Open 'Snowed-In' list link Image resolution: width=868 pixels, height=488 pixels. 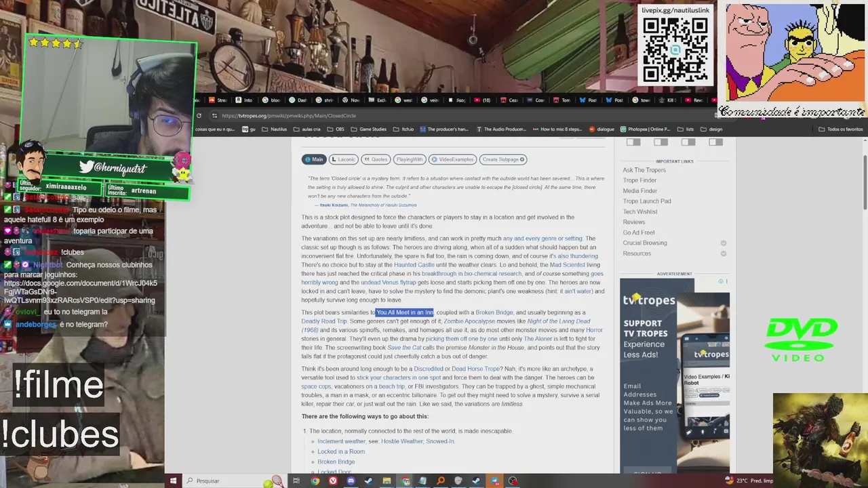tap(439, 441)
